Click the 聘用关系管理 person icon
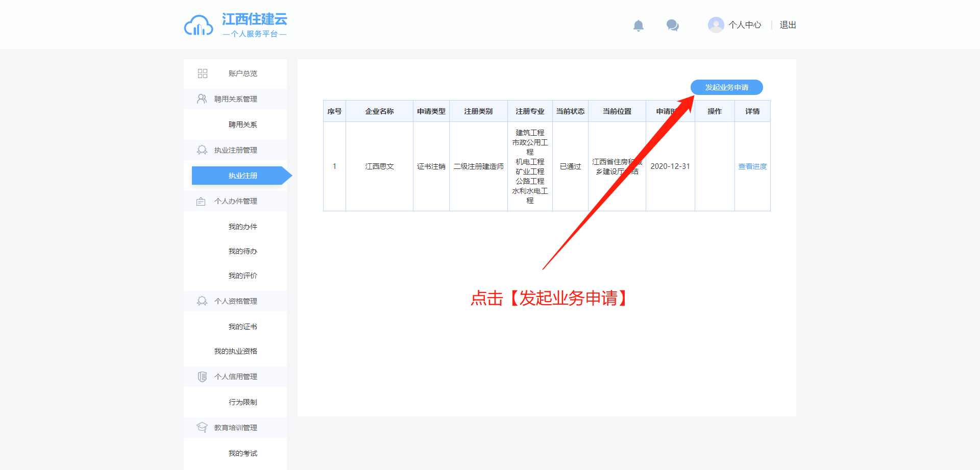980x470 pixels. click(x=202, y=99)
